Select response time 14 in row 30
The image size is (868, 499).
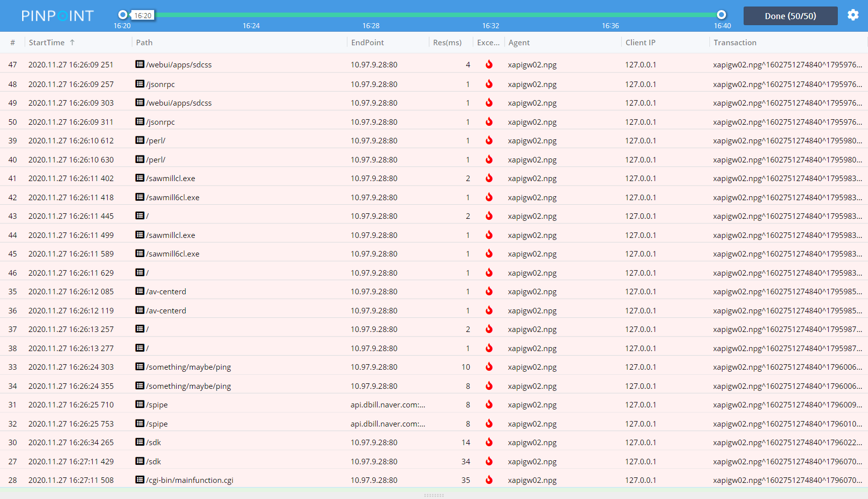[x=466, y=443]
